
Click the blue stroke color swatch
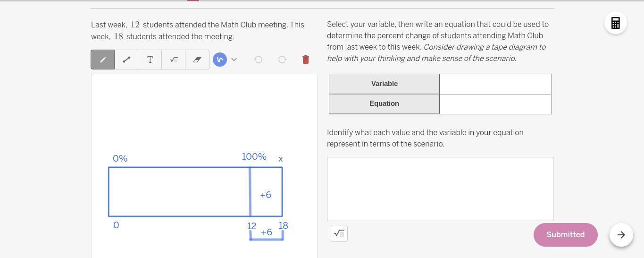click(220, 60)
